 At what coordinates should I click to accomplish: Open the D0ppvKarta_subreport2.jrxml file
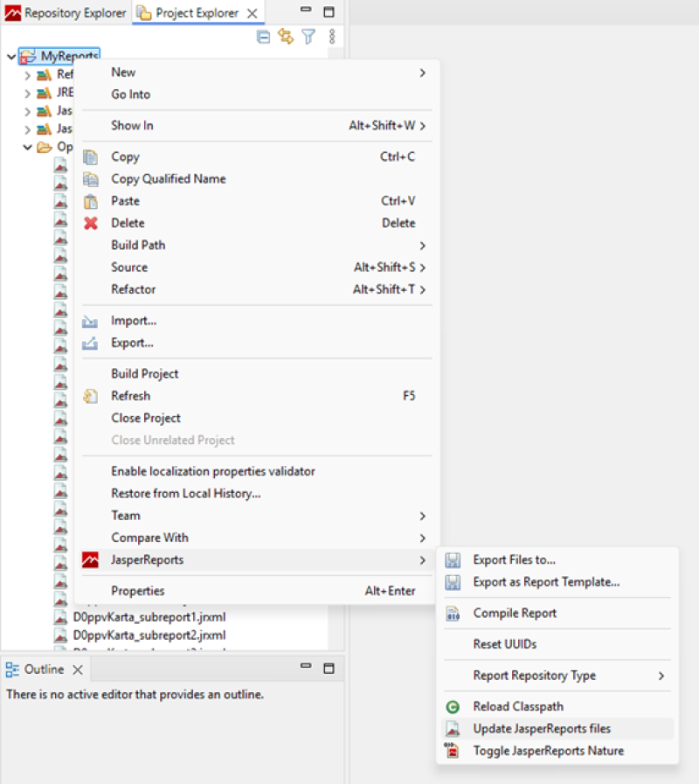click(x=149, y=635)
